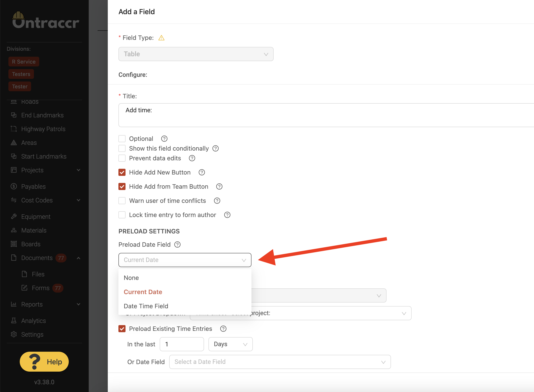Click help icon beside Preload Existing Time Entries
534x392 pixels.
coord(223,329)
